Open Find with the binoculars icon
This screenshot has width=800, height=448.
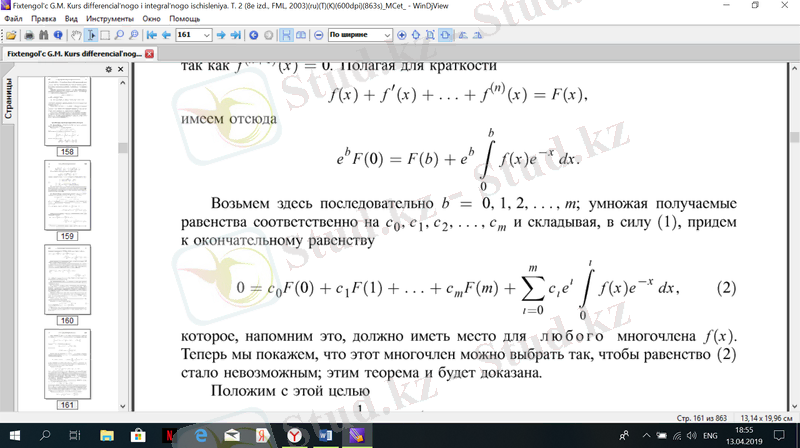coord(44,35)
